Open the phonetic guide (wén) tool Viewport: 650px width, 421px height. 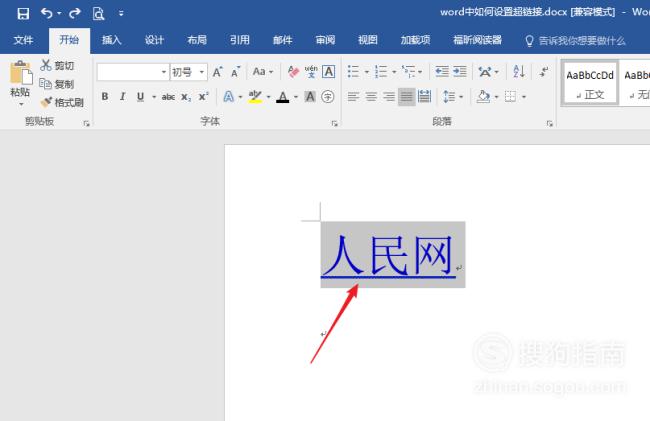pyautogui.click(x=311, y=72)
